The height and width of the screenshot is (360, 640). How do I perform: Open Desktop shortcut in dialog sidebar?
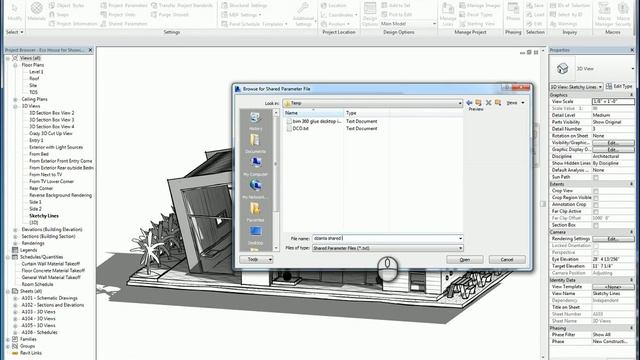point(256,235)
